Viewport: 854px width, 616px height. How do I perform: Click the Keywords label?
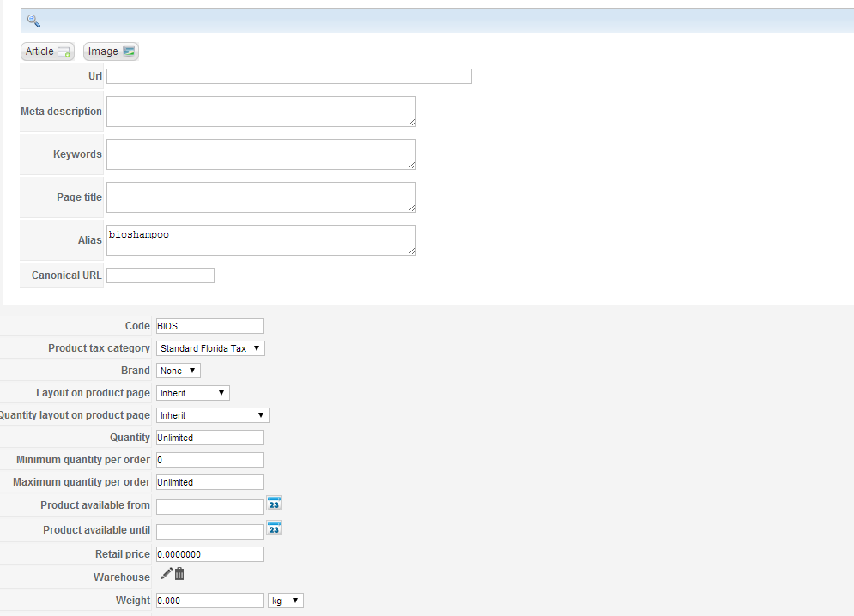coord(77,154)
